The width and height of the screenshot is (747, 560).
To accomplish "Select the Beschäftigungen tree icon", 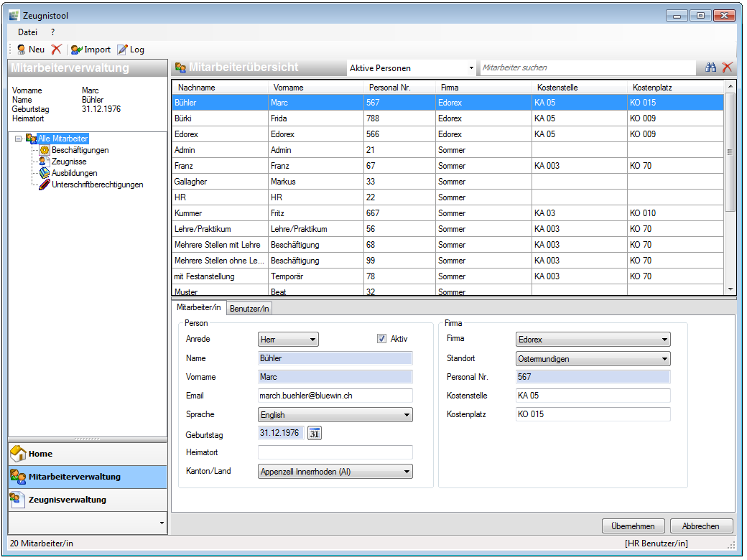I will point(45,150).
